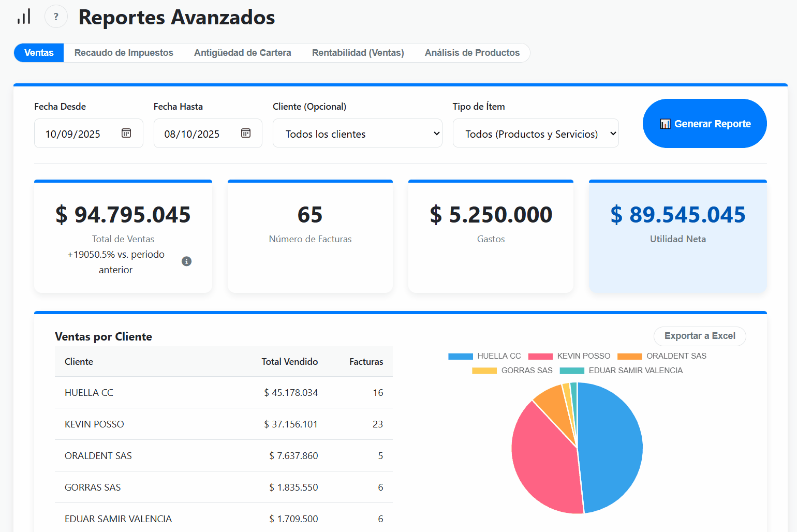Click the info icon next to growth percentage
Viewport: 797px width, 532px height.
pos(186,261)
